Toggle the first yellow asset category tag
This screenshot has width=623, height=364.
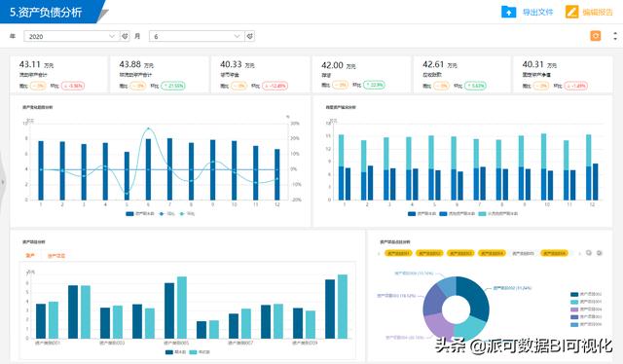(x=398, y=253)
